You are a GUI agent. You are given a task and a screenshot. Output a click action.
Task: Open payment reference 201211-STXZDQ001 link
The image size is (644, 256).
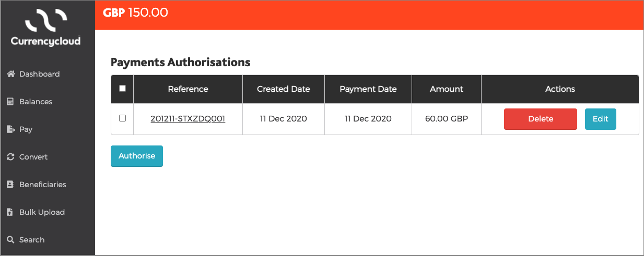(188, 118)
